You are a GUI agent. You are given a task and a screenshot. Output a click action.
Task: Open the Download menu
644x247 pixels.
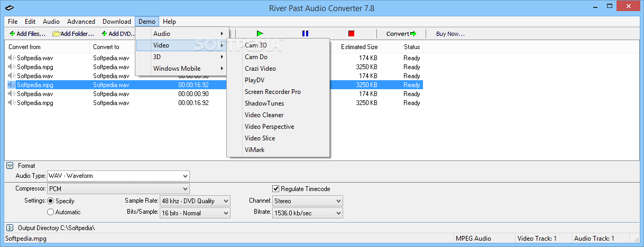click(117, 22)
